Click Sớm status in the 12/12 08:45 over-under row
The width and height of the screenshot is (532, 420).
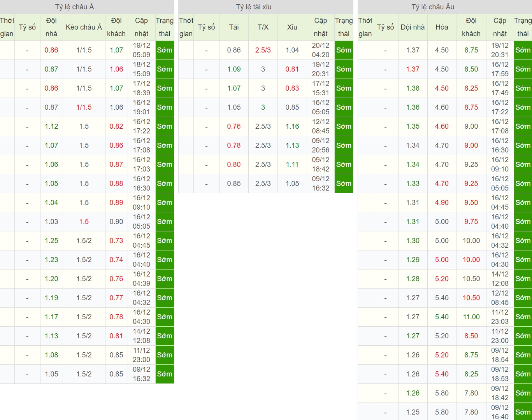click(344, 126)
